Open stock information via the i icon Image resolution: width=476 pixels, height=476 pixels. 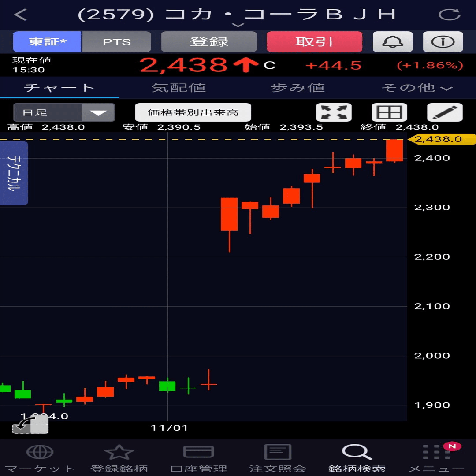[x=443, y=41]
